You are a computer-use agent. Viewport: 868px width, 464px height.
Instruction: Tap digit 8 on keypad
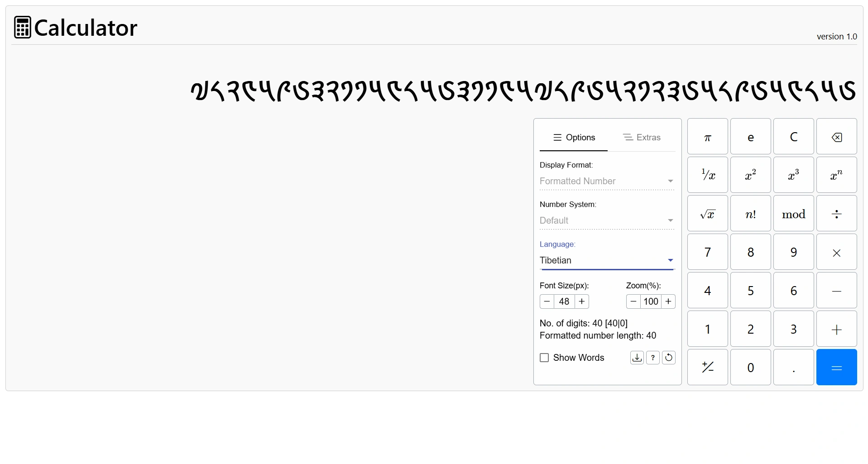750,252
